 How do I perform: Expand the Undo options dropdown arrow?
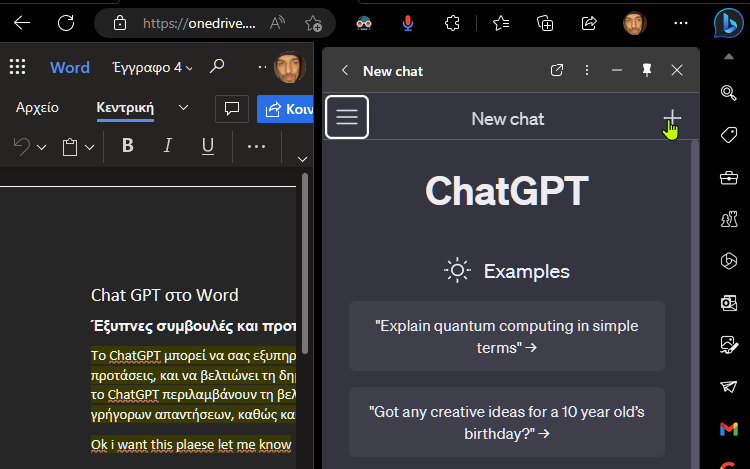42,147
